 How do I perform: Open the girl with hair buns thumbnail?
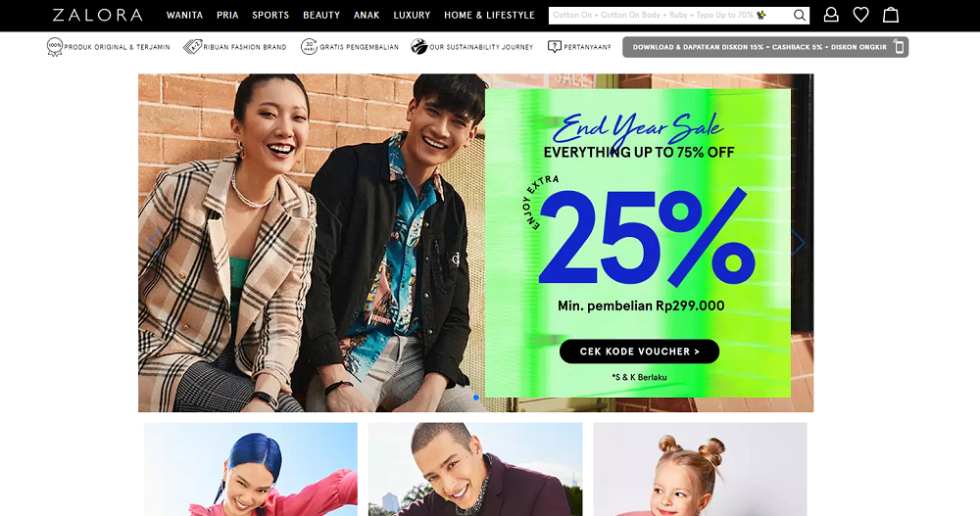click(700, 469)
